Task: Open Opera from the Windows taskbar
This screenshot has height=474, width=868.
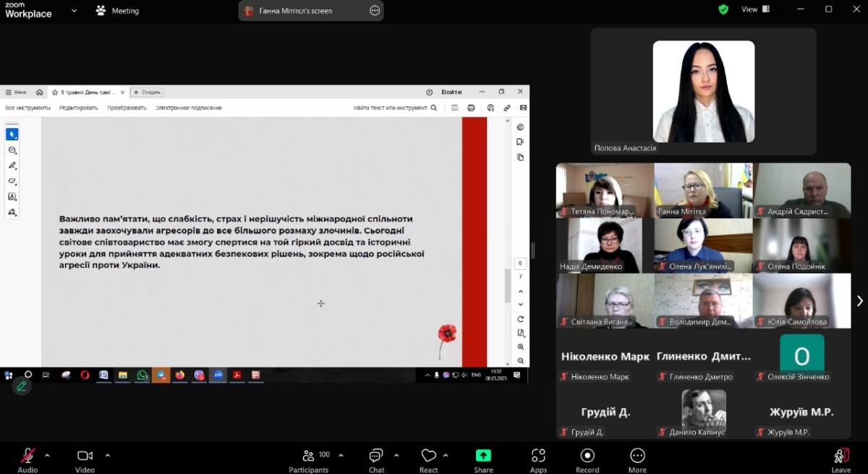Action: pos(85,375)
